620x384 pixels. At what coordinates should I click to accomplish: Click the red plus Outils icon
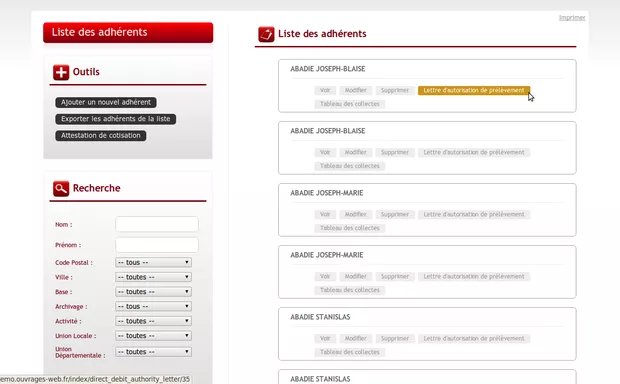61,72
